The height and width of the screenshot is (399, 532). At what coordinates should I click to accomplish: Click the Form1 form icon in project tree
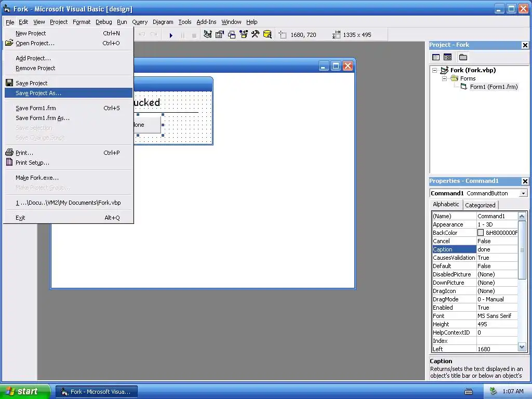point(464,87)
